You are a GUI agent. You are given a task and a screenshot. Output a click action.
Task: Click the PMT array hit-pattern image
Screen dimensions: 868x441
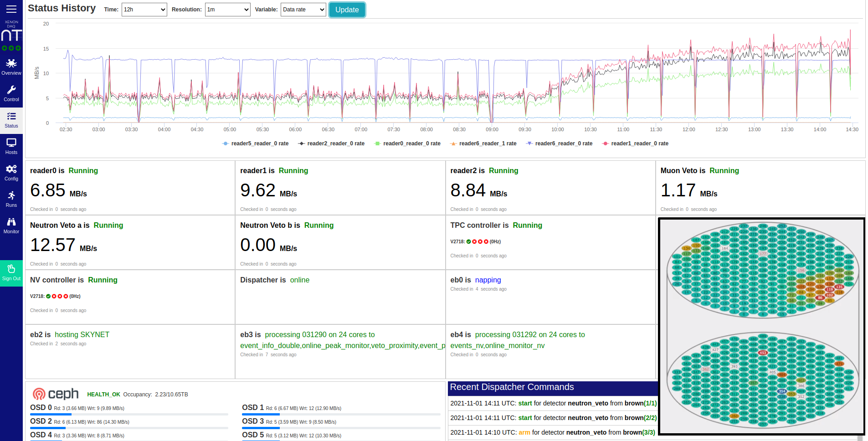pyautogui.click(x=761, y=326)
